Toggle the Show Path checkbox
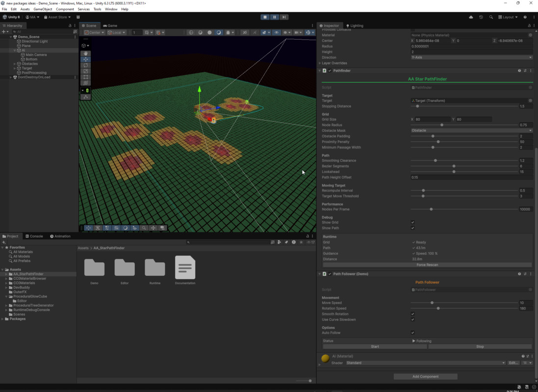The image size is (538, 392). click(x=413, y=228)
